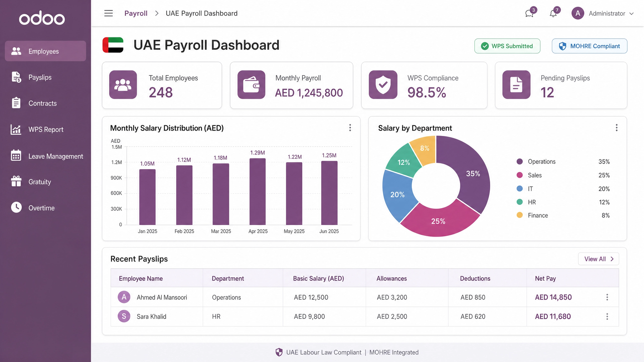Click the 98.5% WPS Compliance value

426,93
